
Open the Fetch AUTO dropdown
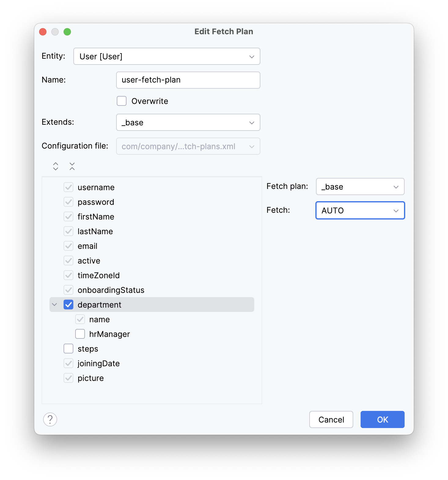360,210
